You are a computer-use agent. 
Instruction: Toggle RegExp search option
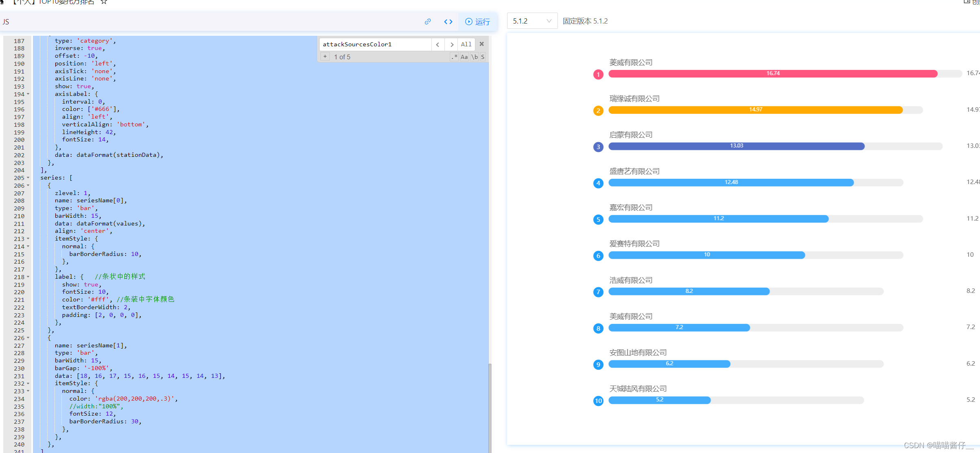coord(454,57)
